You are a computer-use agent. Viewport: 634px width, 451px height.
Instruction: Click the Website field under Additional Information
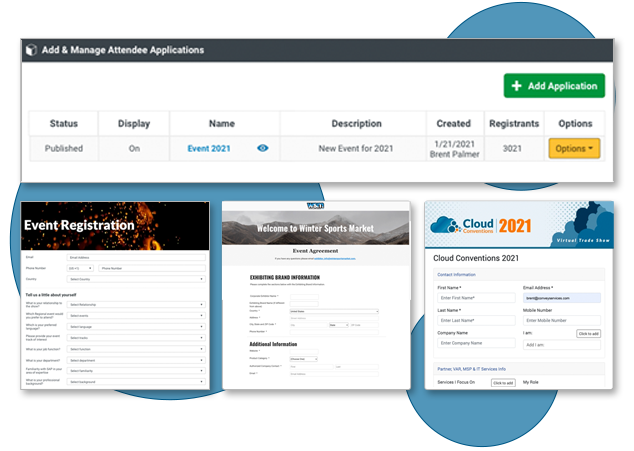(304, 351)
